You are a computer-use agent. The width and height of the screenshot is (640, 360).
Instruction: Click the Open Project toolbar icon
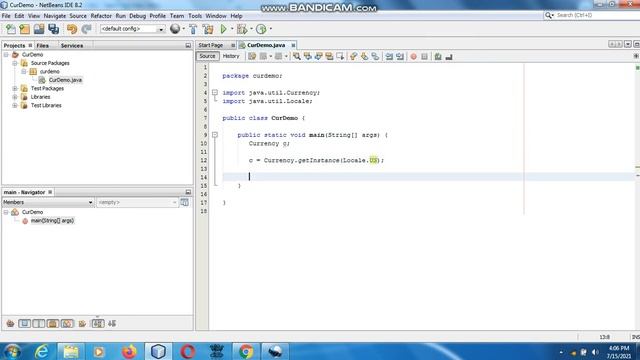[x=39, y=29]
